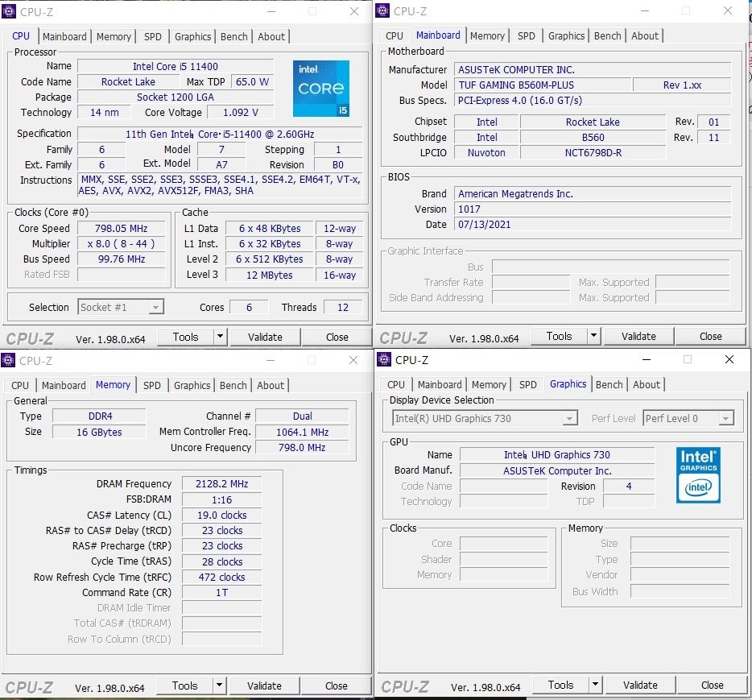The image size is (752, 700).
Task: Click Validate in the Graphics window
Action: 640,686
